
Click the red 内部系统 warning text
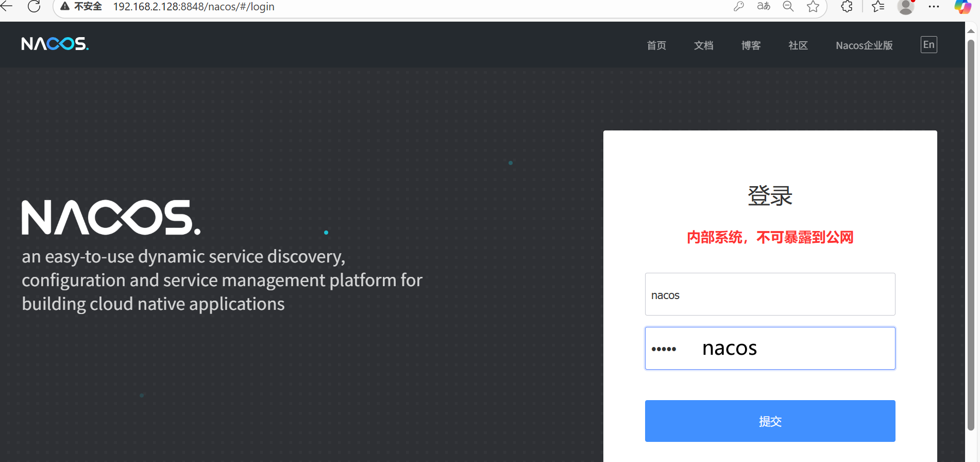pos(770,237)
